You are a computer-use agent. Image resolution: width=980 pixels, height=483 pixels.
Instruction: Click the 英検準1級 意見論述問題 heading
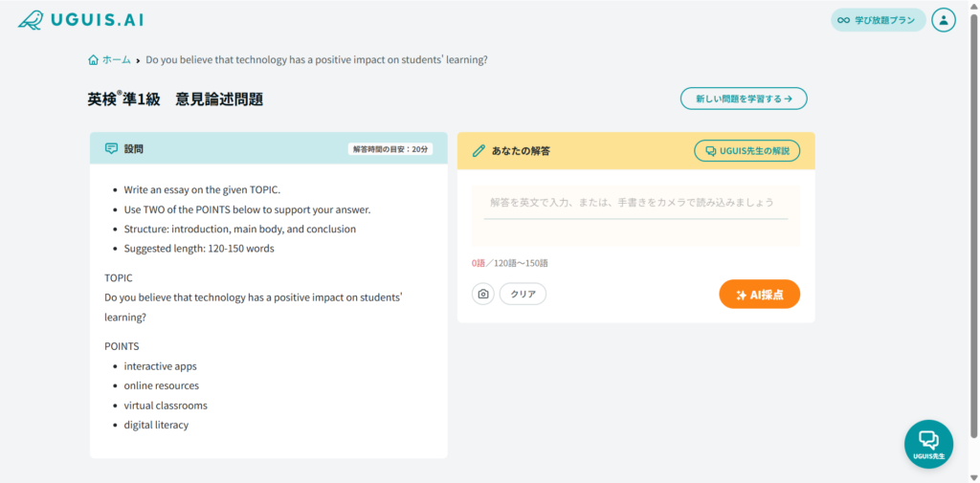(175, 99)
